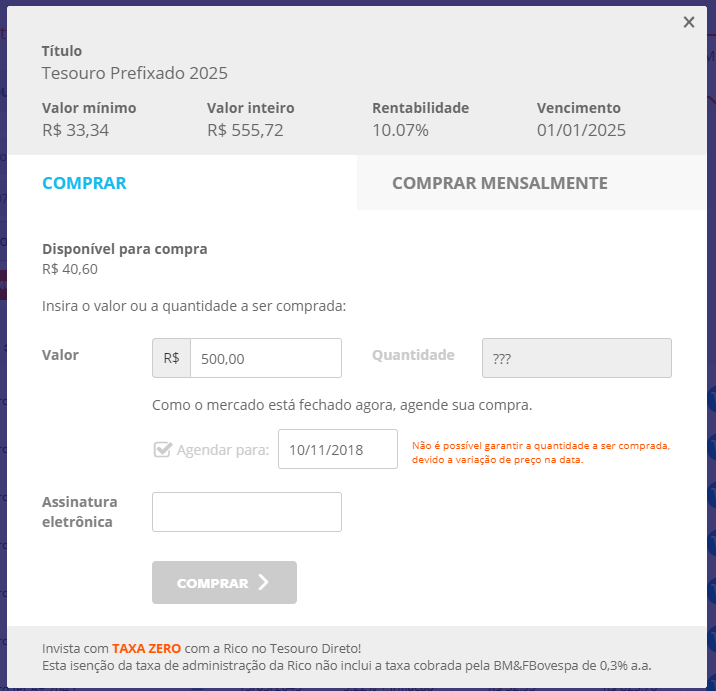Click the chevron arrow on COMPRAR button
716x691 pixels.
264,583
